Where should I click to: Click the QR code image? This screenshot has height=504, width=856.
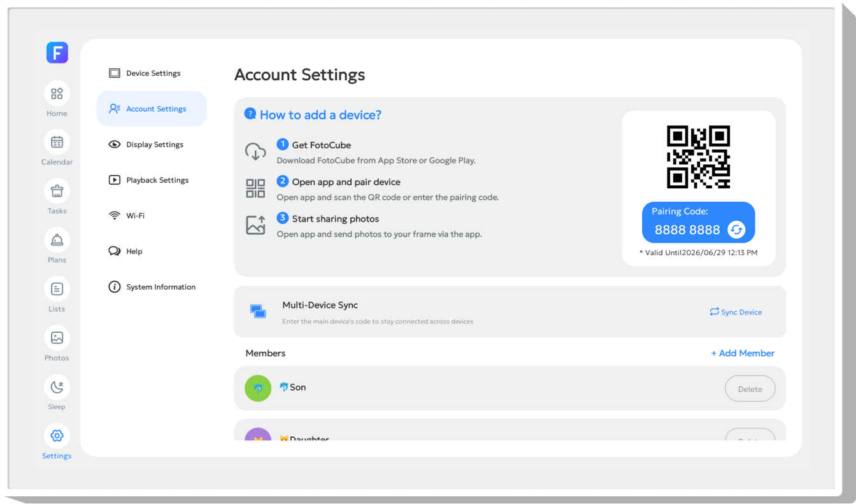(x=698, y=157)
